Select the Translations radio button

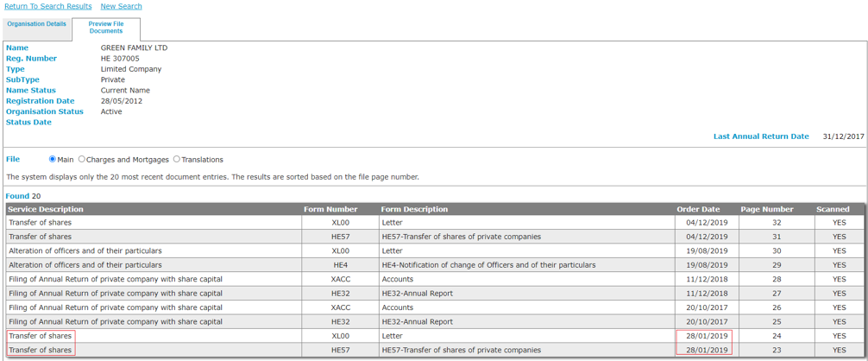click(x=177, y=159)
